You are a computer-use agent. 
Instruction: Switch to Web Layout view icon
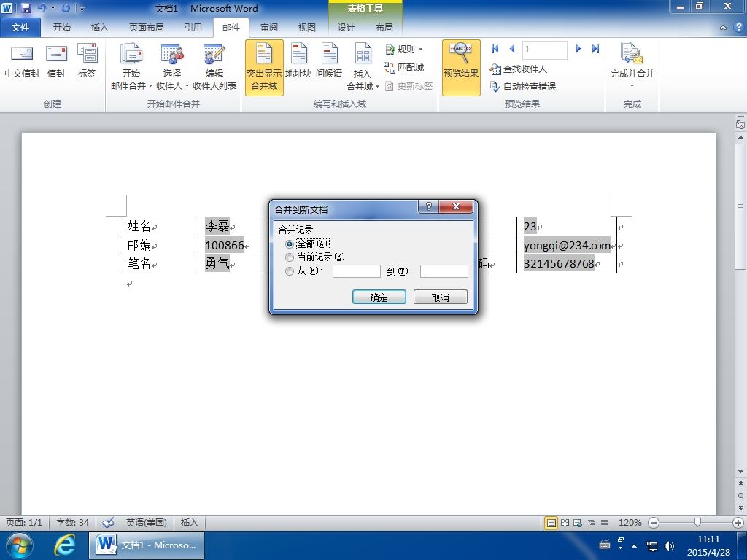click(x=578, y=523)
